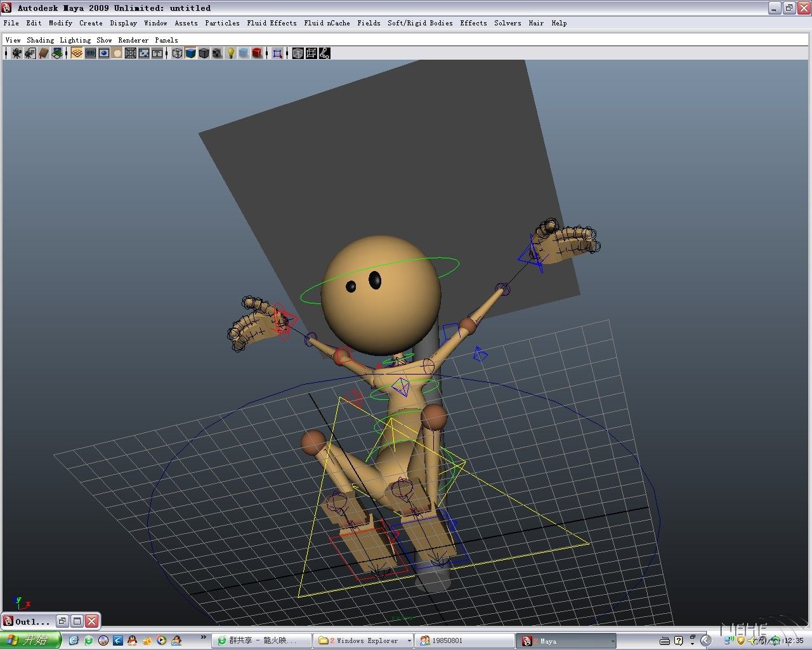812x650 pixels.
Task: Click the Wireframe on Shaded cube icon
Action: [204, 53]
